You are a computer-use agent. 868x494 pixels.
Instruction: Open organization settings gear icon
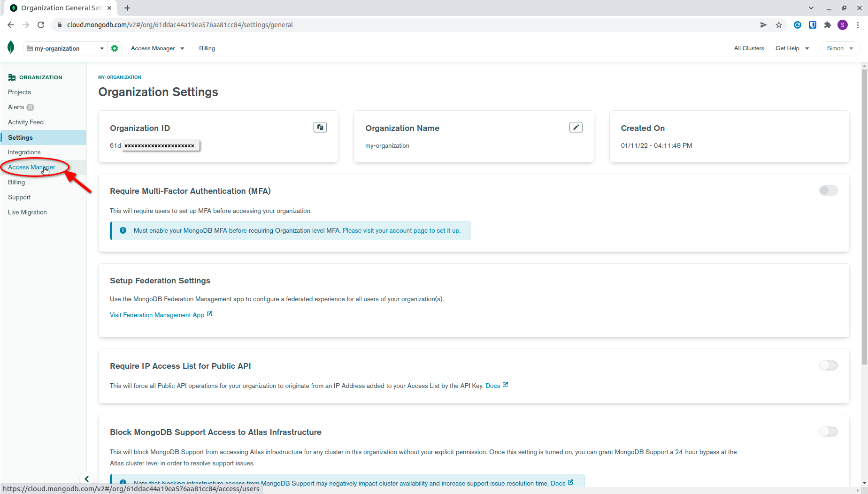point(115,48)
